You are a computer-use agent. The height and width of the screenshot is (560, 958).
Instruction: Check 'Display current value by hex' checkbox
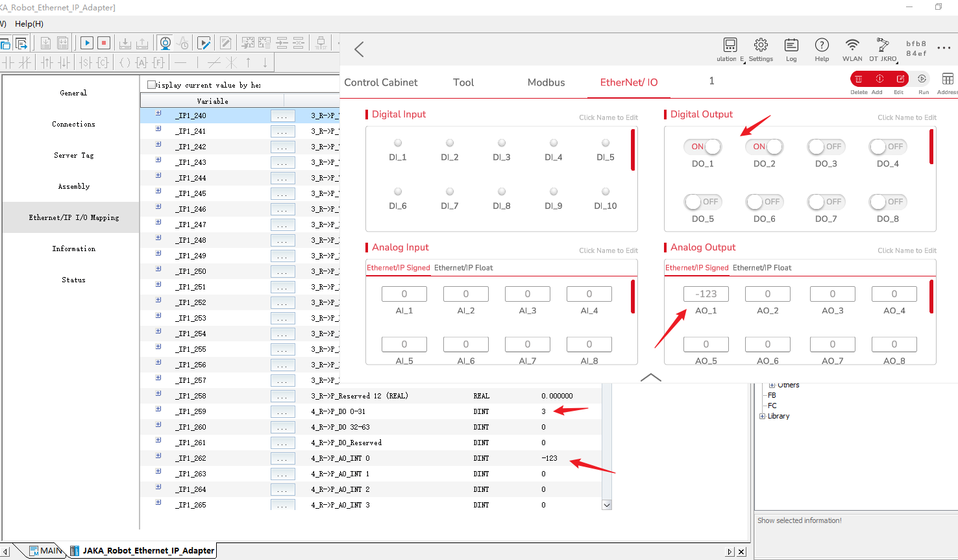click(152, 84)
